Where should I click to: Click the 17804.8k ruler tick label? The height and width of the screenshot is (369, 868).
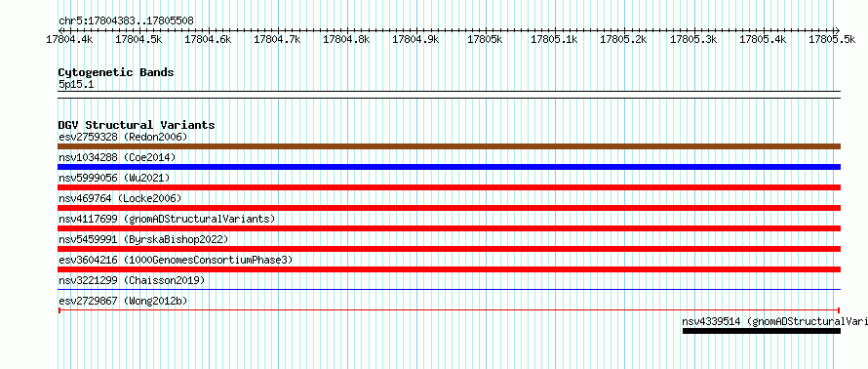[346, 39]
